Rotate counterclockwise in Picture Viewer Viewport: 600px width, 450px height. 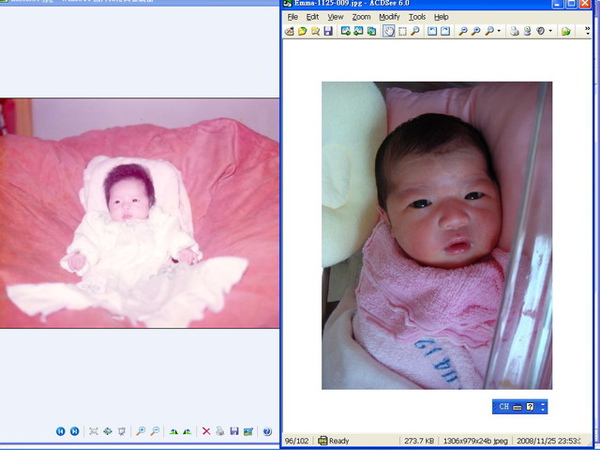(187, 431)
